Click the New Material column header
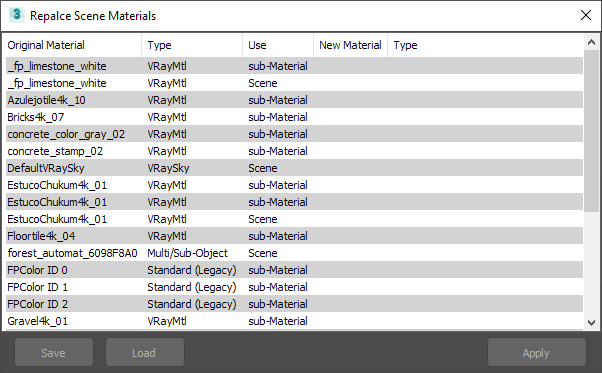Image resolution: width=602 pixels, height=373 pixels. [x=351, y=45]
